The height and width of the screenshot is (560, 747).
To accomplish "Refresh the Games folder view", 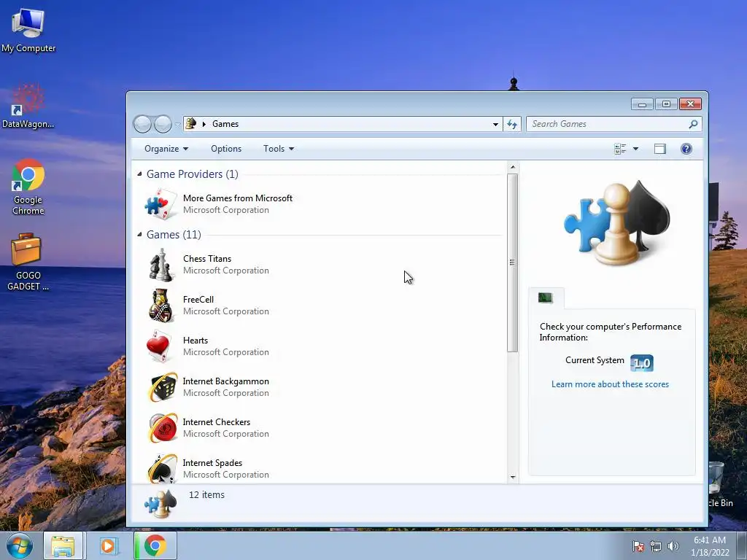I will tap(512, 124).
